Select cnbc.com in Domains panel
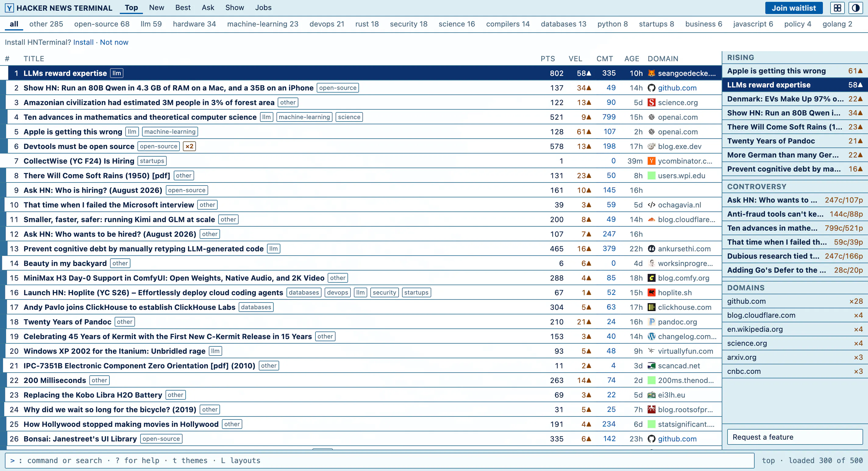This screenshot has height=471, width=868. (795, 371)
